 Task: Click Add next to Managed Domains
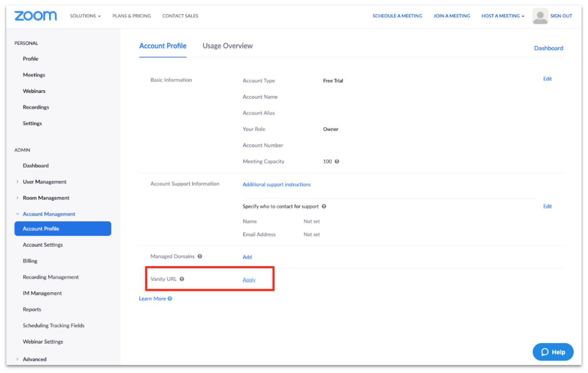click(247, 257)
